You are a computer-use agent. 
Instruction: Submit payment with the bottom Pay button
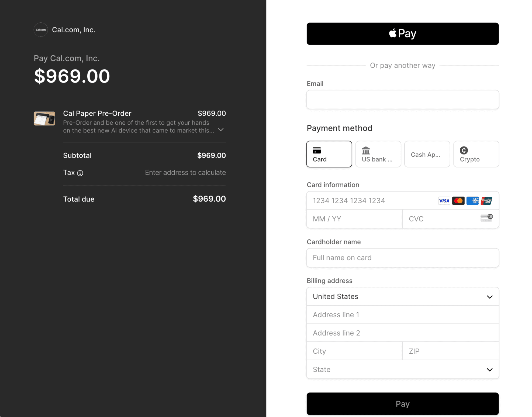point(403,404)
